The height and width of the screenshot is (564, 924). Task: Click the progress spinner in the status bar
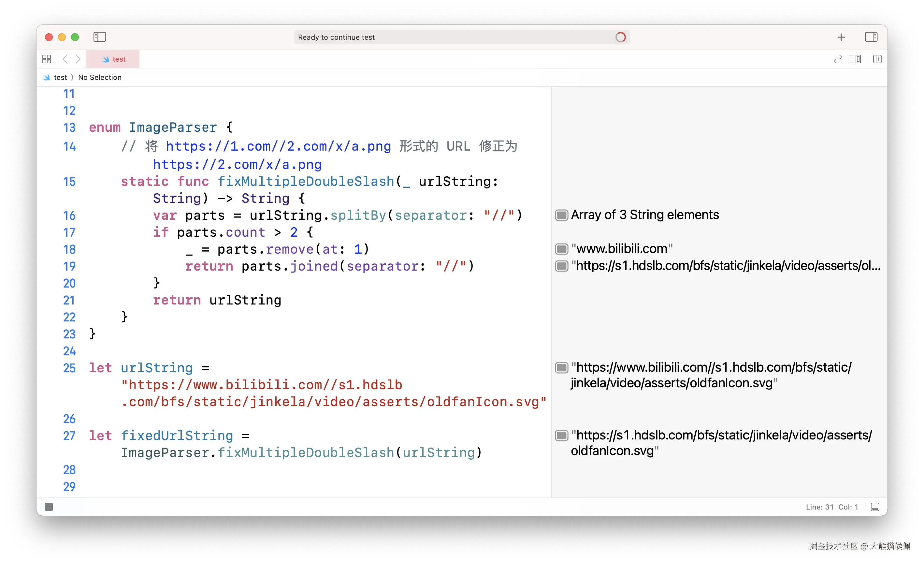click(620, 37)
